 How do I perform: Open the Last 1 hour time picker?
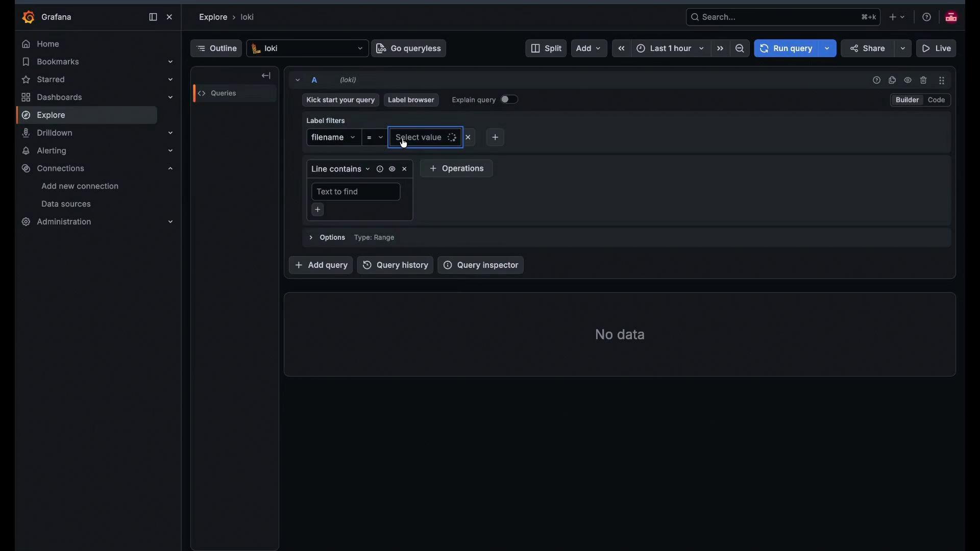click(x=671, y=48)
